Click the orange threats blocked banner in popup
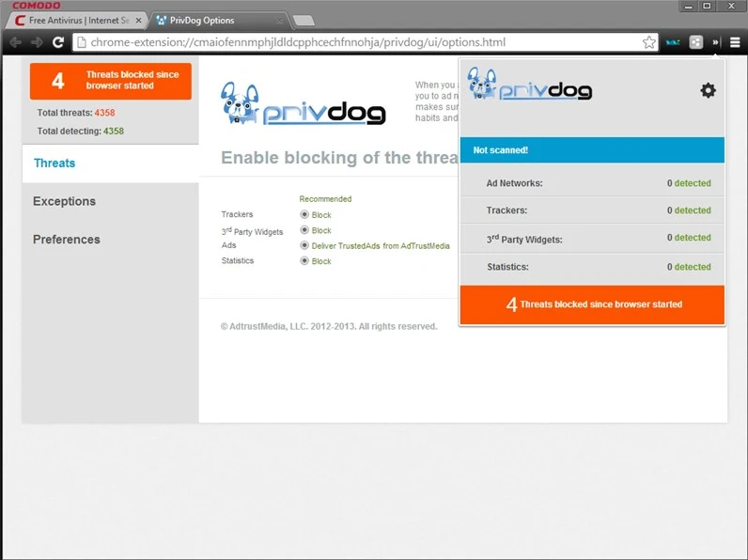This screenshot has width=748, height=560. tap(592, 304)
